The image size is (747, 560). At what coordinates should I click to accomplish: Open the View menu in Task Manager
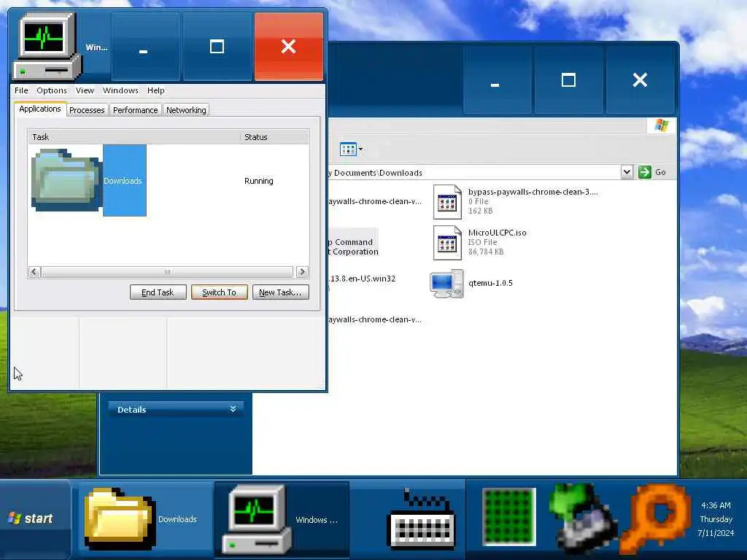(x=85, y=90)
